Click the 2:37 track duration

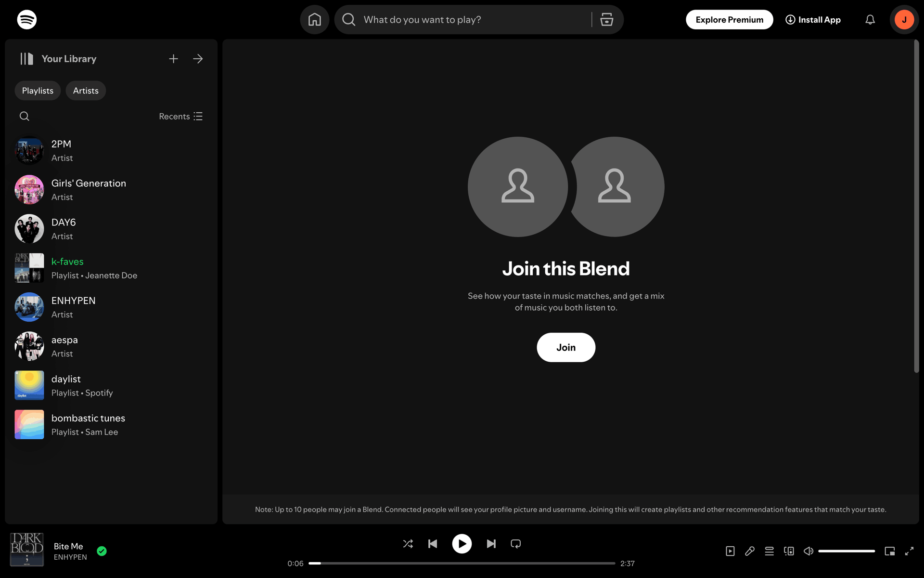coord(628,564)
